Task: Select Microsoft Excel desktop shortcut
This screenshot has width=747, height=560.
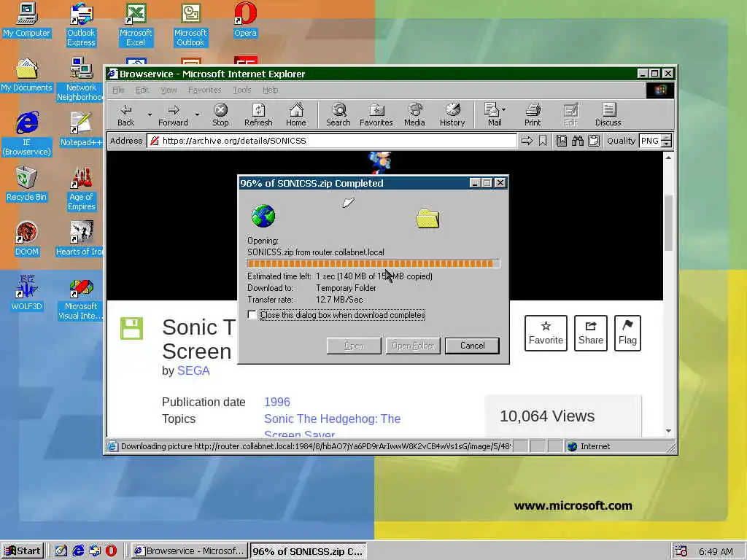Action: [136, 25]
